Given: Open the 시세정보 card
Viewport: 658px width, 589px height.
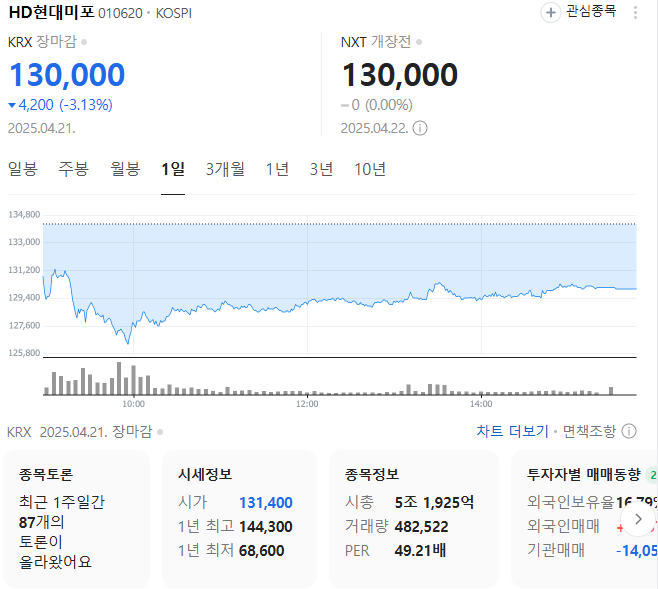Looking at the screenshot, I should (239, 519).
